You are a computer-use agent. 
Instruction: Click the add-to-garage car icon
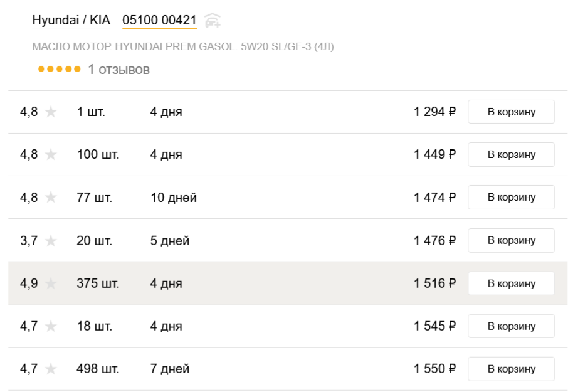tap(213, 20)
